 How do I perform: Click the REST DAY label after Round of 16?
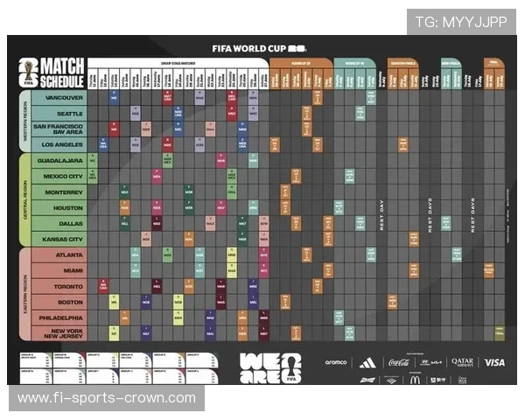click(x=381, y=215)
